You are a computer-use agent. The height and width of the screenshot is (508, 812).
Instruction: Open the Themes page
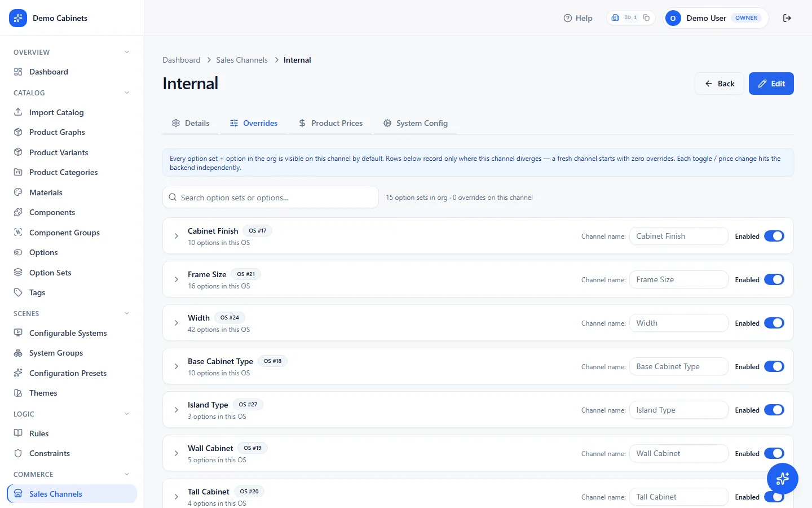[x=72, y=393]
